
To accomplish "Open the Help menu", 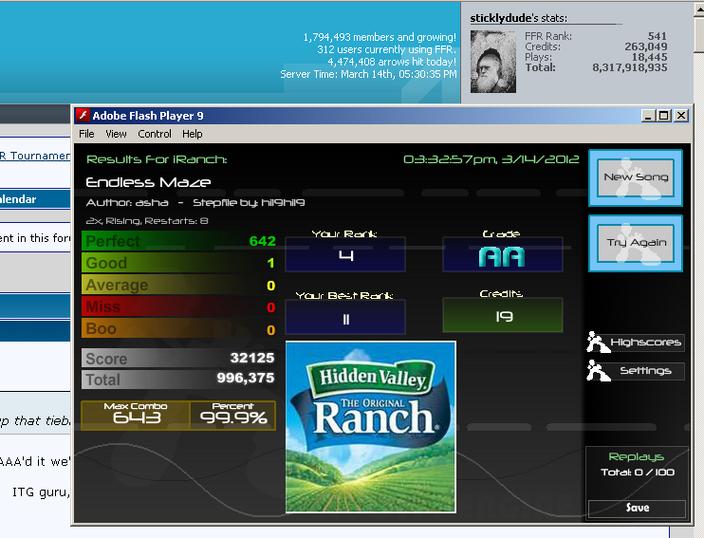I will [x=192, y=134].
